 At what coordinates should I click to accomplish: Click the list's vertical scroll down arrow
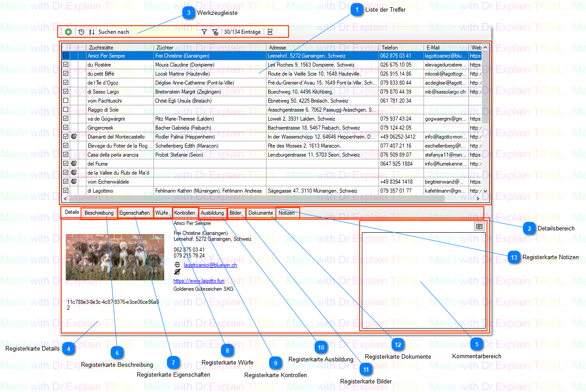[x=485, y=191]
